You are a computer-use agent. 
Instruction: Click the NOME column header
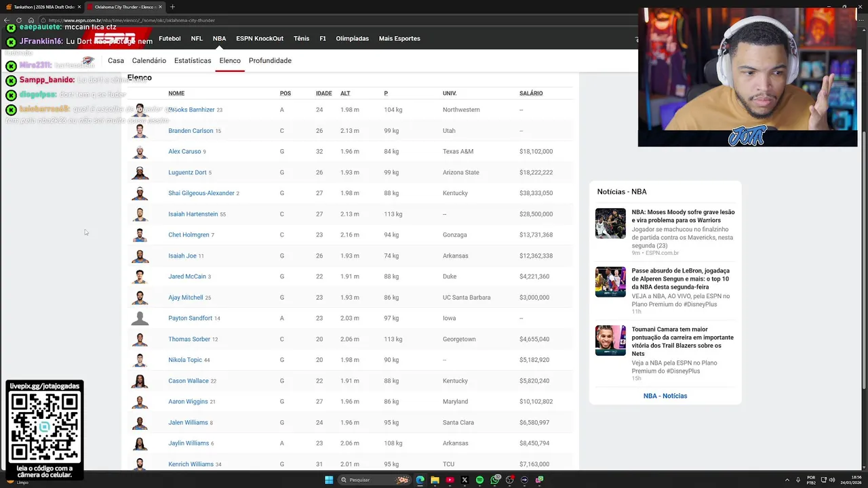[x=176, y=93]
